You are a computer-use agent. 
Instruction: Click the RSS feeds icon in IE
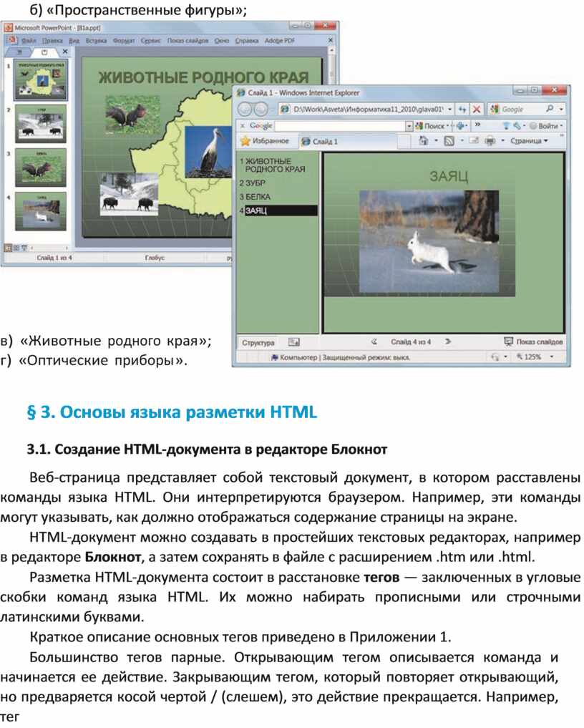pyautogui.click(x=449, y=141)
